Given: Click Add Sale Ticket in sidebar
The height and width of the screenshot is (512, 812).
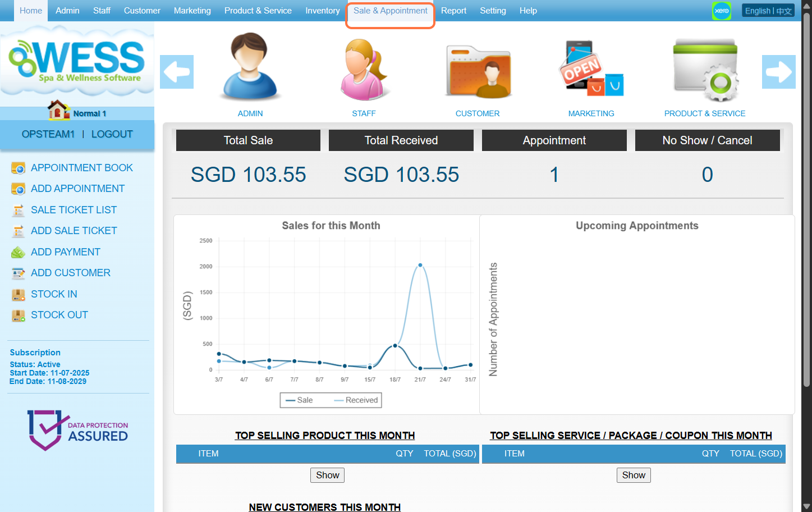Looking at the screenshot, I should tap(74, 231).
